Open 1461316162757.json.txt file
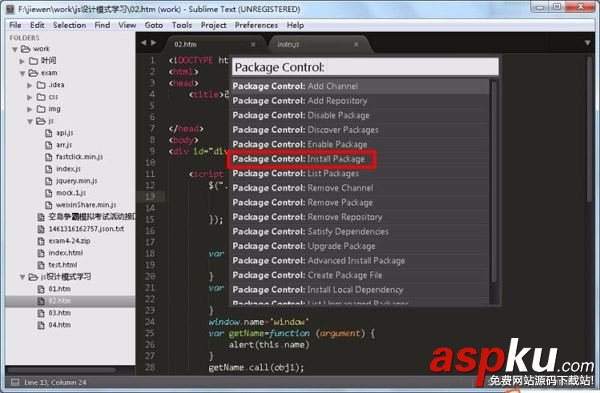Viewport: 600px width, 393px height. tap(86, 229)
